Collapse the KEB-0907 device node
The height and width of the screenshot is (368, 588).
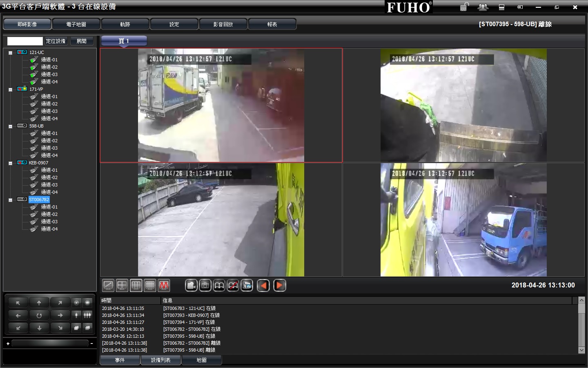10,163
